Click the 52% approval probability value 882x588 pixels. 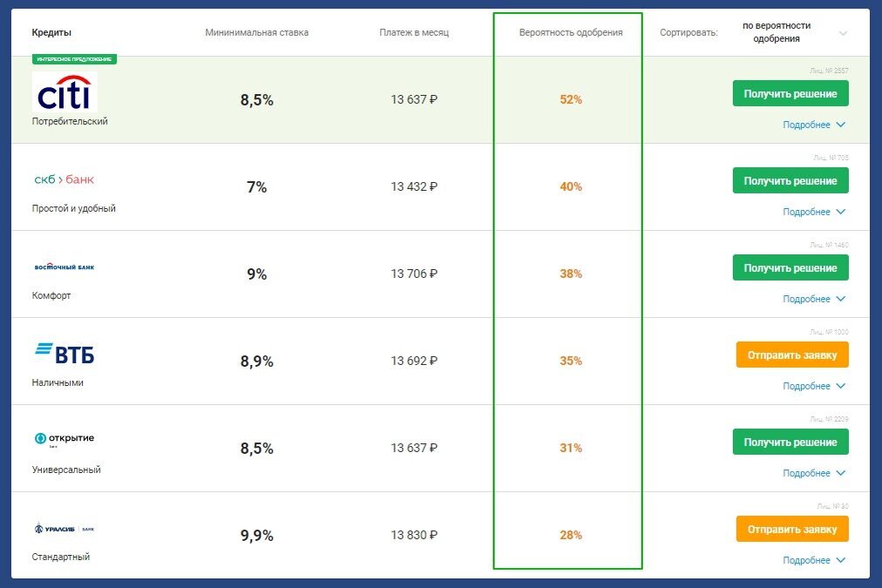point(570,99)
